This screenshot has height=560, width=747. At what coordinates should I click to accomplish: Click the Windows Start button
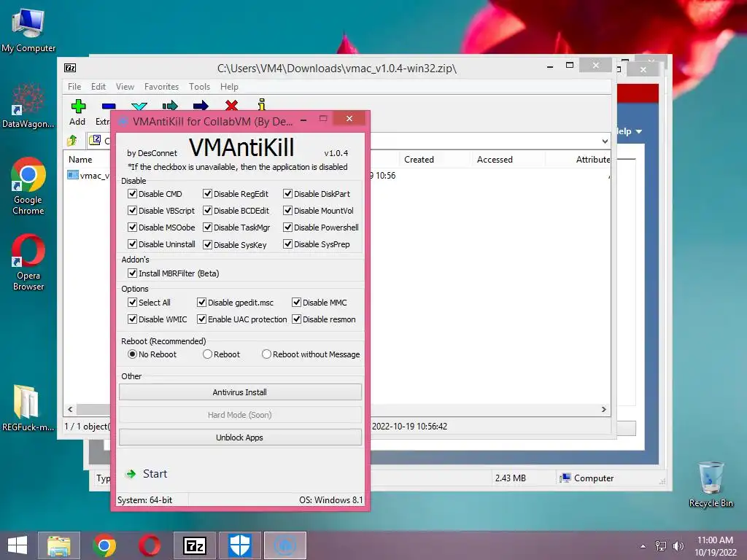18,545
